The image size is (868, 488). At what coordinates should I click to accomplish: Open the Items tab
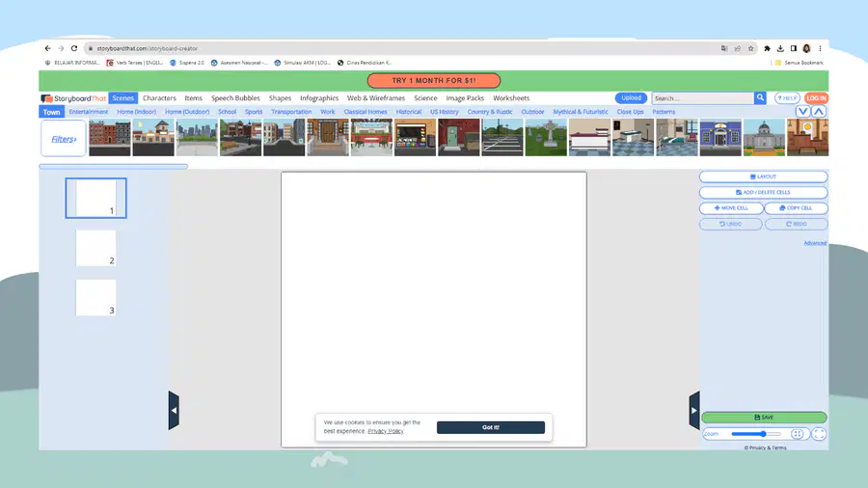click(193, 98)
